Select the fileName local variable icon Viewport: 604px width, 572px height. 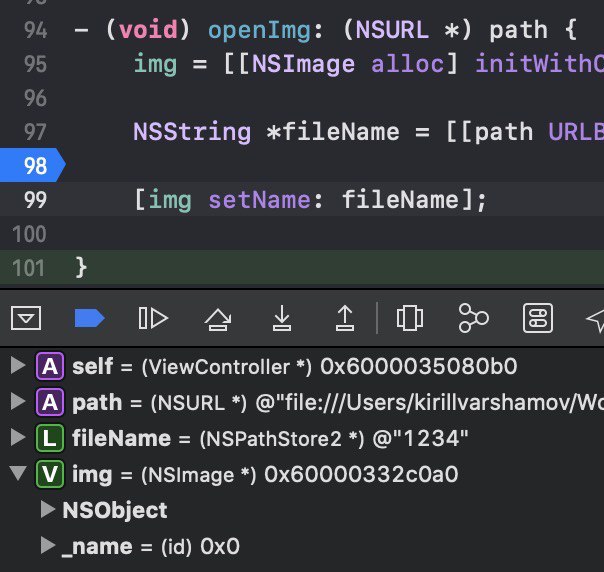[50, 438]
